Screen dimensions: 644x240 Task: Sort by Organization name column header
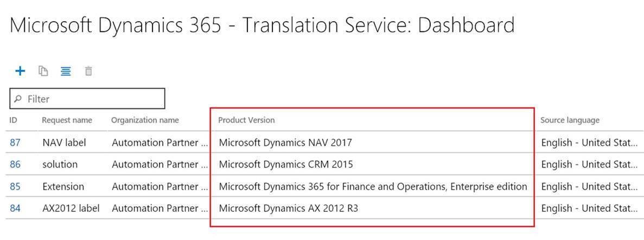coord(145,120)
